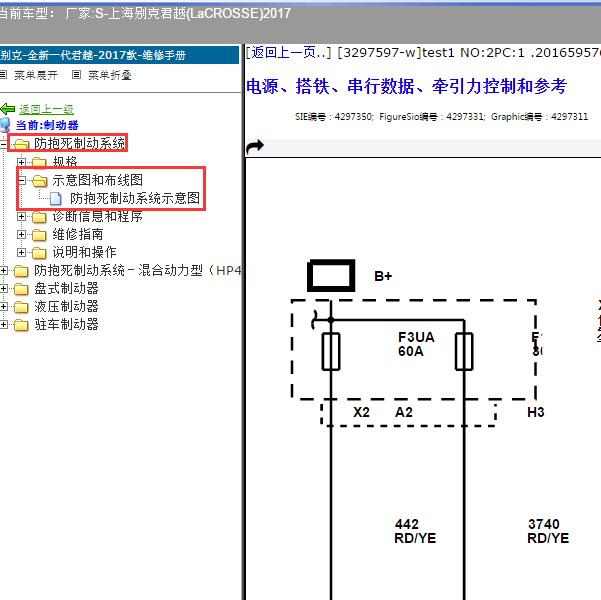Click the Graphic编号 4297311 text

(539, 117)
